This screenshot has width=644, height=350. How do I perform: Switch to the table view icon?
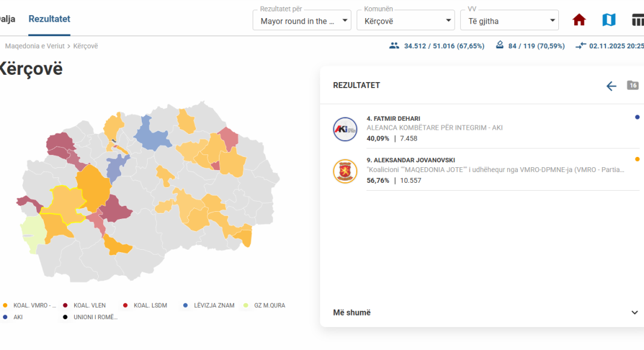[x=637, y=20]
